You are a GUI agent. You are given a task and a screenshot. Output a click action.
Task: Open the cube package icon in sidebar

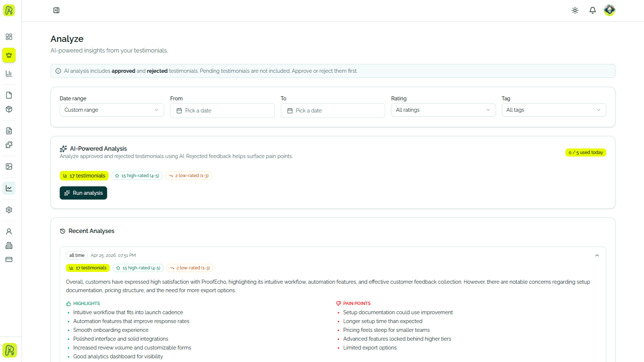pos(9,109)
